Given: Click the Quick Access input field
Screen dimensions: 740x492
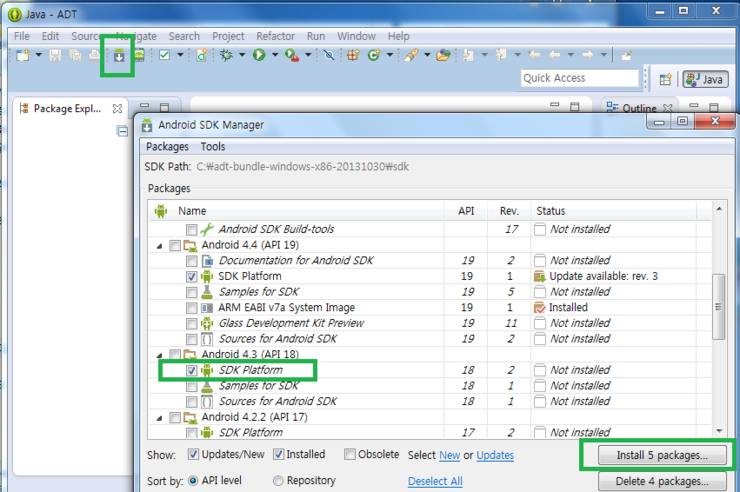Looking at the screenshot, I should click(580, 78).
